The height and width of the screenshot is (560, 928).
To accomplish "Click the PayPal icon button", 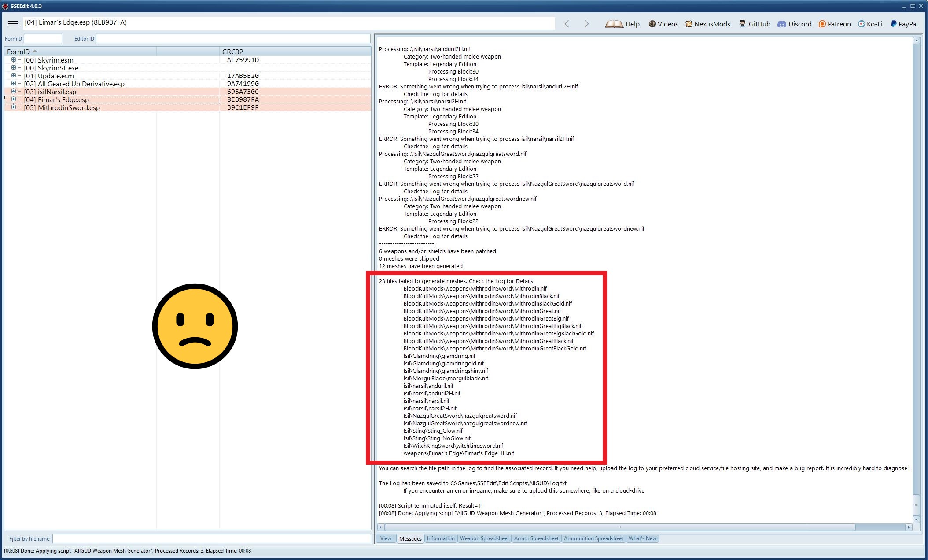I will click(x=893, y=24).
